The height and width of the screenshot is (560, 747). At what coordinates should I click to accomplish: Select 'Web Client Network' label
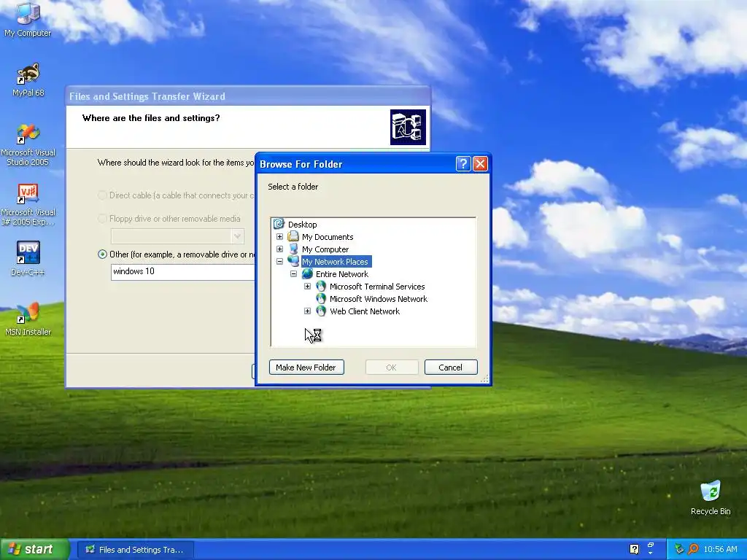(365, 311)
